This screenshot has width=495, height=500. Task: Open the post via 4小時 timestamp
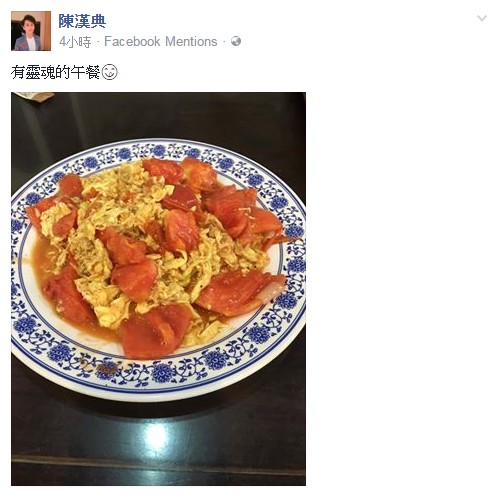click(x=75, y=42)
